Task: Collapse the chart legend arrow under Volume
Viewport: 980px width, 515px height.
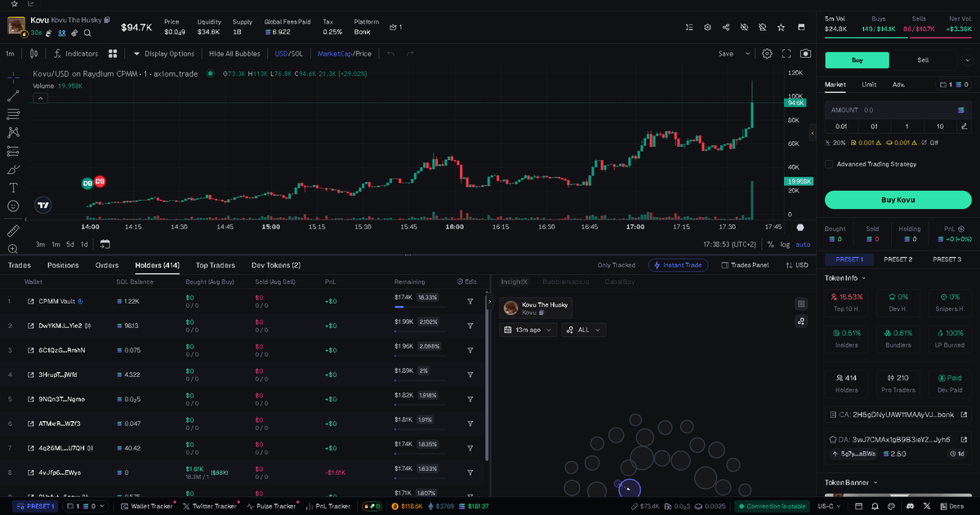Action: tap(40, 98)
